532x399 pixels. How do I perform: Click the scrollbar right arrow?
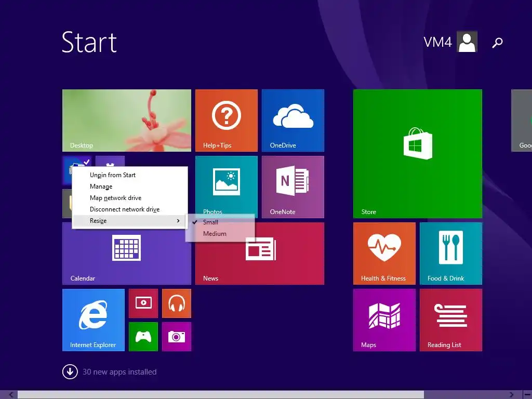511,395
